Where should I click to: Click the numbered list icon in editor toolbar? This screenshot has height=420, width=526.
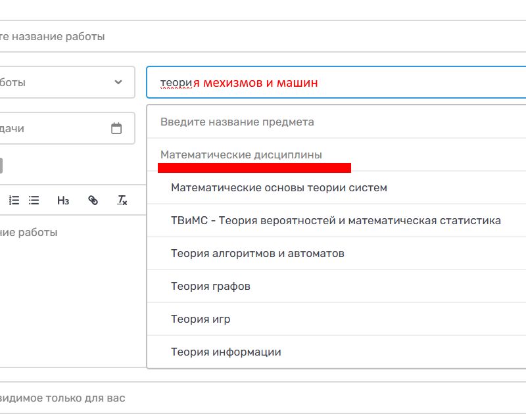[x=14, y=200]
